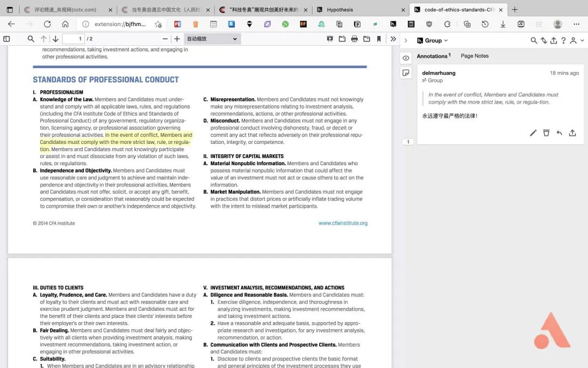The height and width of the screenshot is (368, 588).
Task: Open annotation sort order options
Action: coord(544,40)
